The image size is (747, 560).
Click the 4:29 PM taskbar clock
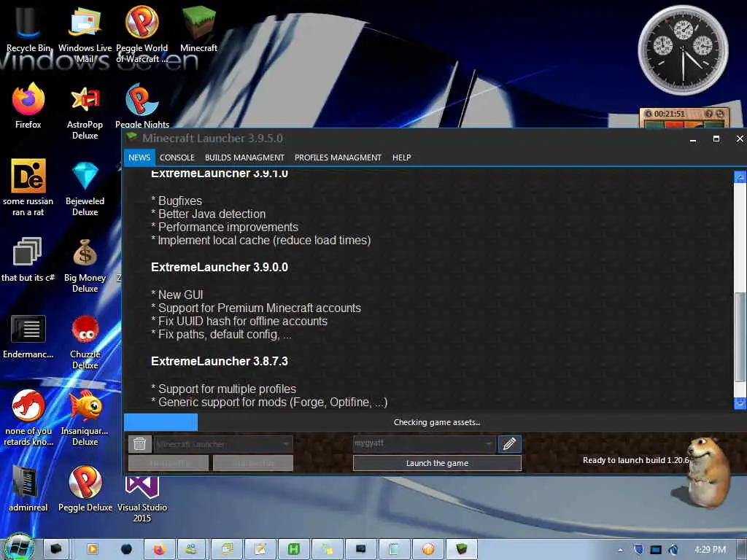point(710,550)
